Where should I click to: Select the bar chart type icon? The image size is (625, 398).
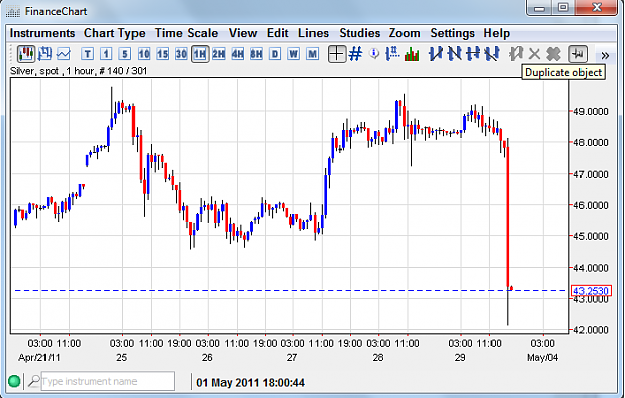point(45,53)
